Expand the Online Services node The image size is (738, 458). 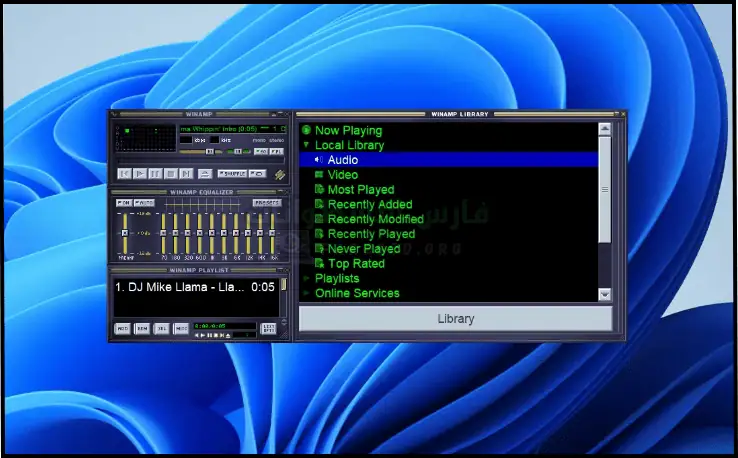pyautogui.click(x=307, y=293)
